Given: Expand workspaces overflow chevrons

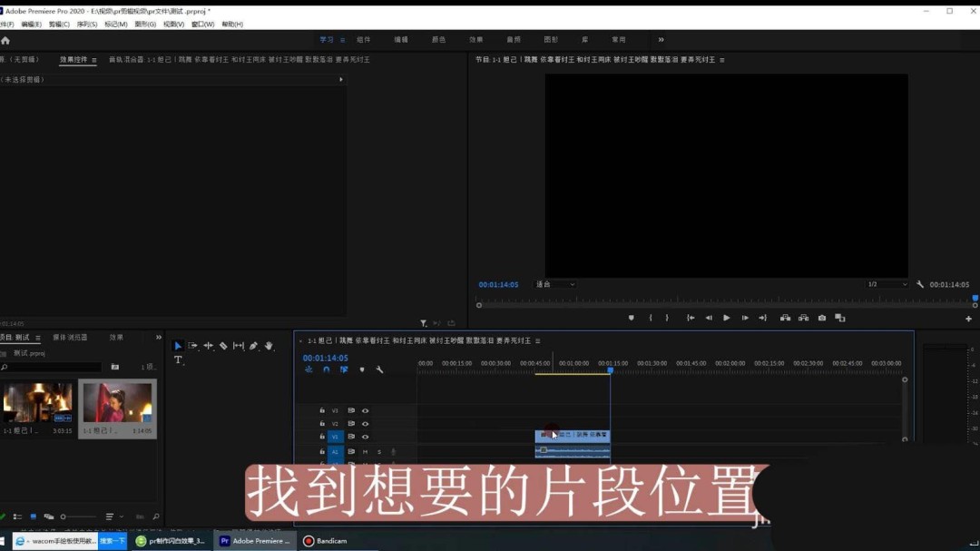Looking at the screenshot, I should point(661,40).
